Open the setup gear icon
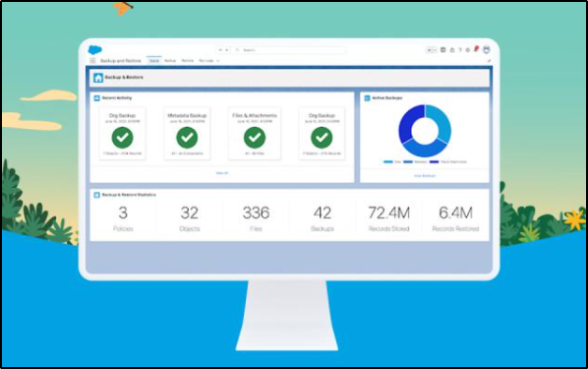588x369 pixels. [468, 50]
